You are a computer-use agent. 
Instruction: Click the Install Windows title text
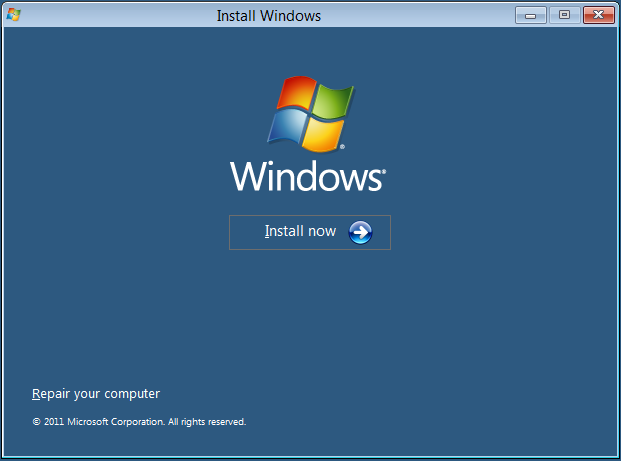click(x=269, y=16)
